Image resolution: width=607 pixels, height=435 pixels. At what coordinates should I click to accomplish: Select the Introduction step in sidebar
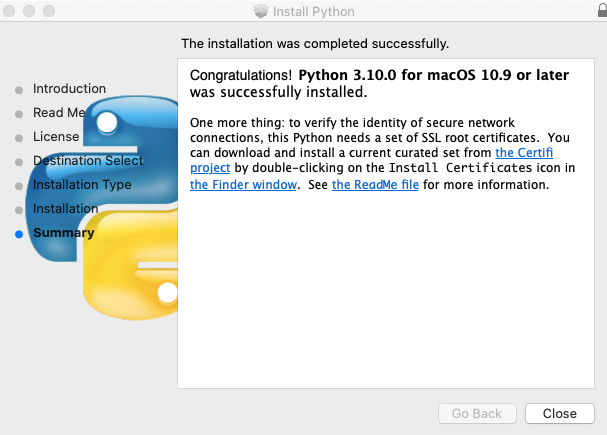[x=69, y=89]
